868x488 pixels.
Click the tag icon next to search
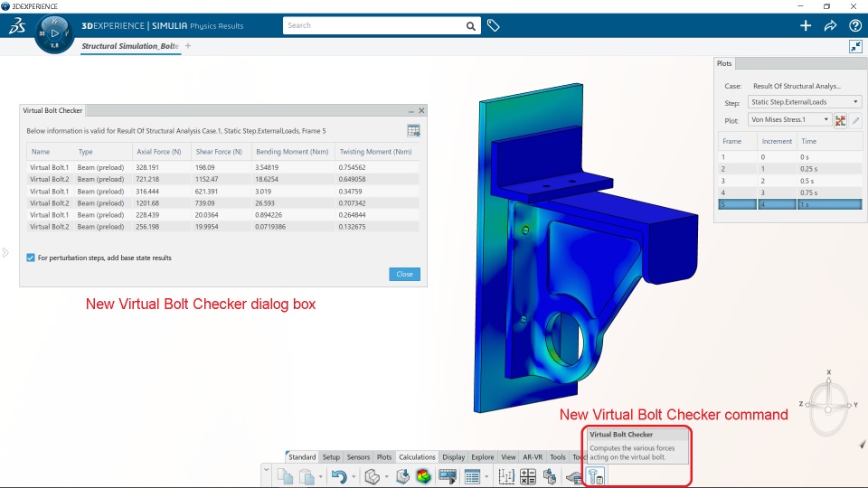(x=494, y=25)
